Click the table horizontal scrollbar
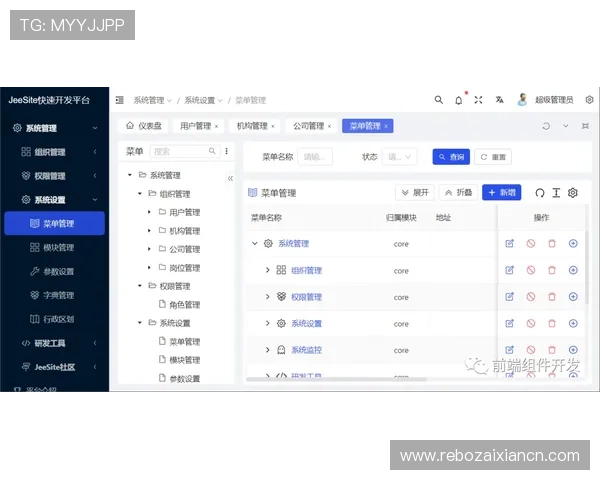The height and width of the screenshot is (480, 600). pos(336,379)
